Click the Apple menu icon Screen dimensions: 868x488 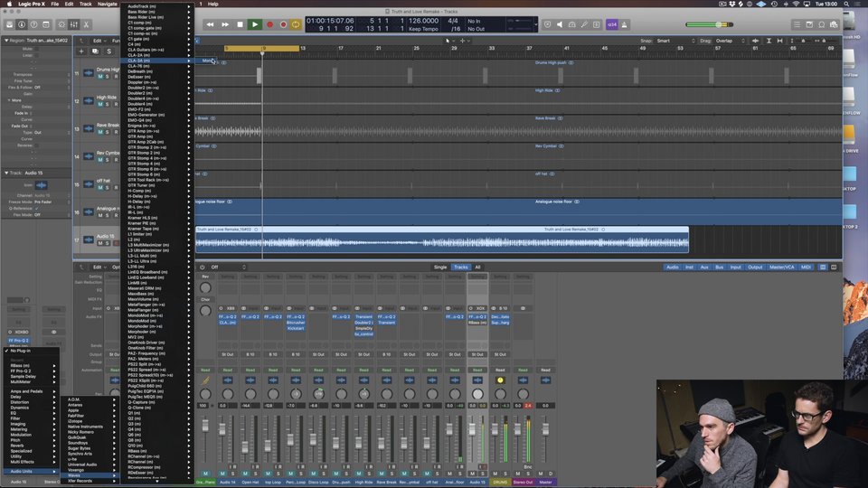9,4
